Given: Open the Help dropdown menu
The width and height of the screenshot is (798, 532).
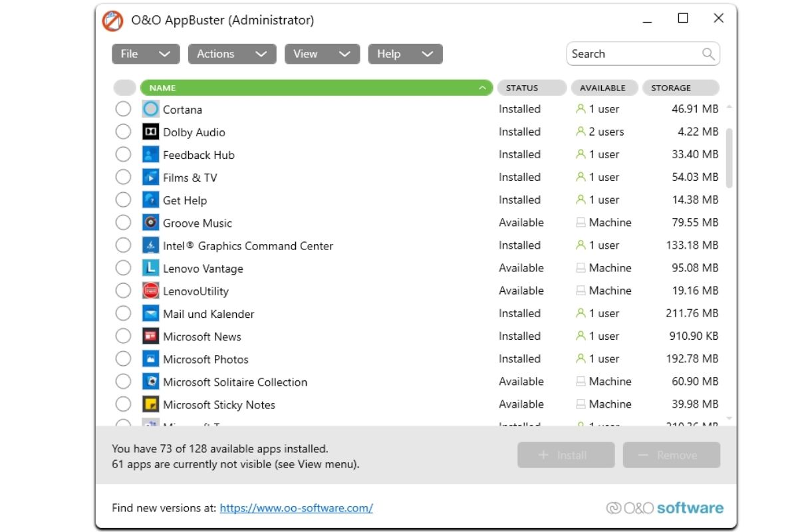Looking at the screenshot, I should 405,54.
